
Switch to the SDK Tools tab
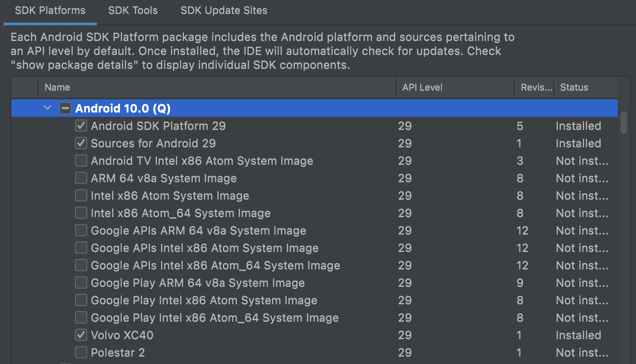pyautogui.click(x=133, y=10)
